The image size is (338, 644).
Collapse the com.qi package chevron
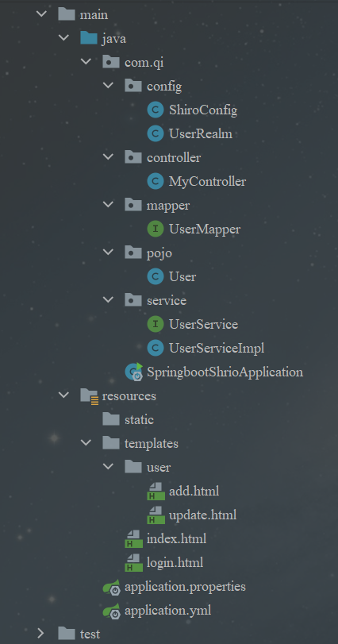(x=86, y=62)
